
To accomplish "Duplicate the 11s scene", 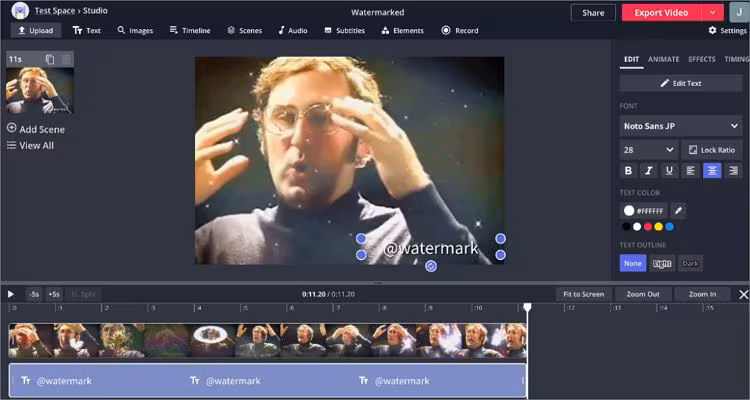I will (x=50, y=59).
